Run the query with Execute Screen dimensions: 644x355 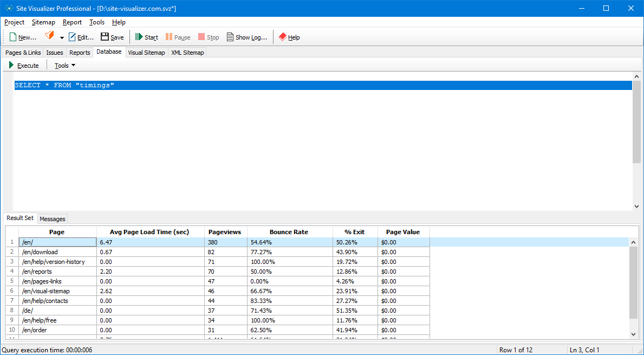(x=24, y=66)
